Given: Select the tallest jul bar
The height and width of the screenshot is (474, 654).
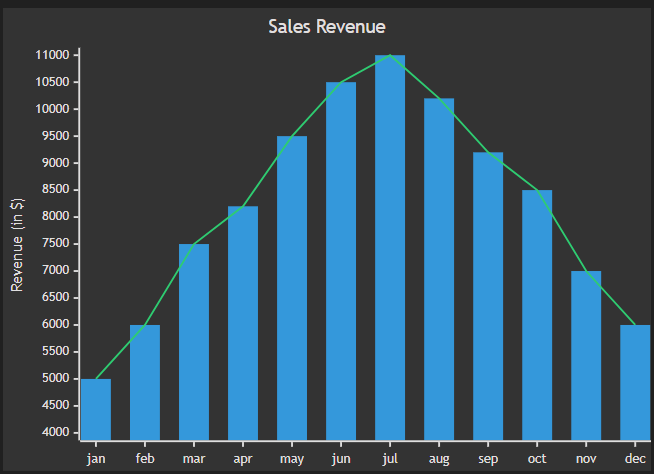Looking at the screenshot, I should 390,248.
